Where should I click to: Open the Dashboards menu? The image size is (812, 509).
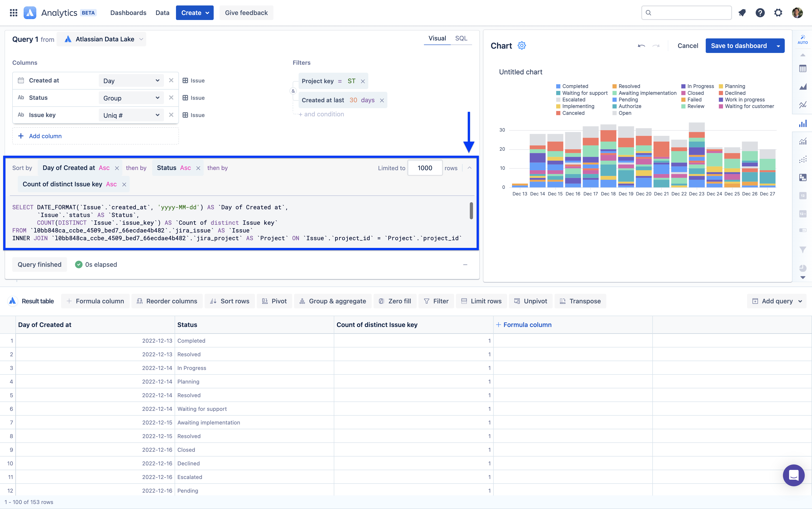(x=128, y=13)
